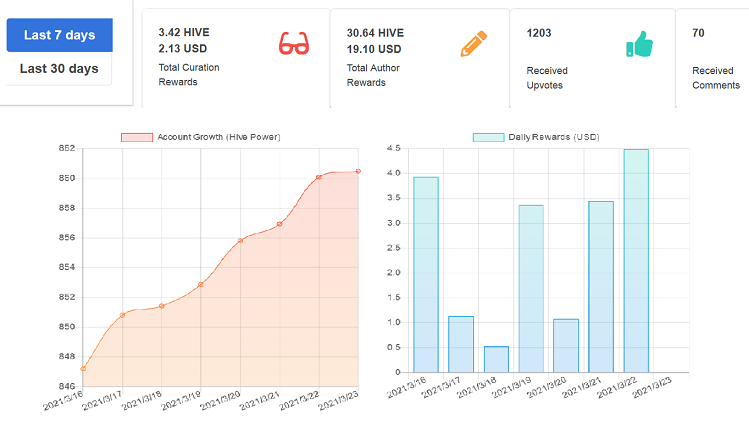The height and width of the screenshot is (424, 749).
Task: Click the 2021/3/22 point on growth line
Action: 319,178
